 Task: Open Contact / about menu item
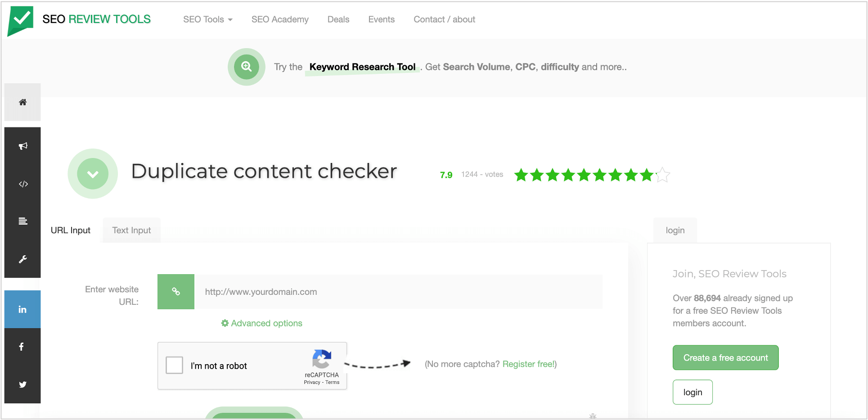point(445,19)
